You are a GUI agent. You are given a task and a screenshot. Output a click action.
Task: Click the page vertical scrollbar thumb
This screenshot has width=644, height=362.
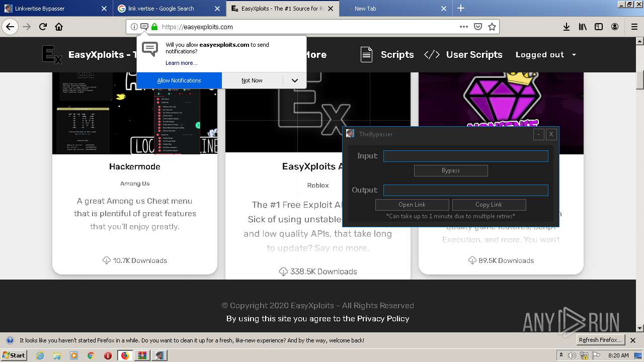[x=640, y=80]
